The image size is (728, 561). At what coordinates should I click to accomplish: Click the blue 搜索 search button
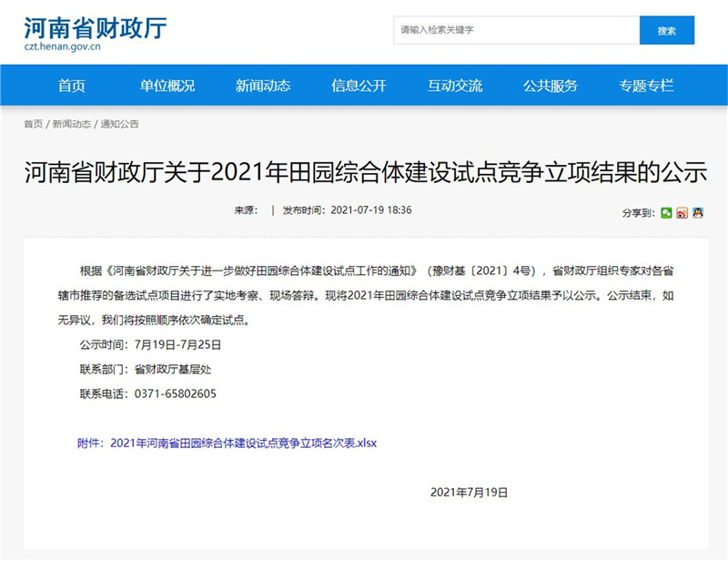[667, 30]
